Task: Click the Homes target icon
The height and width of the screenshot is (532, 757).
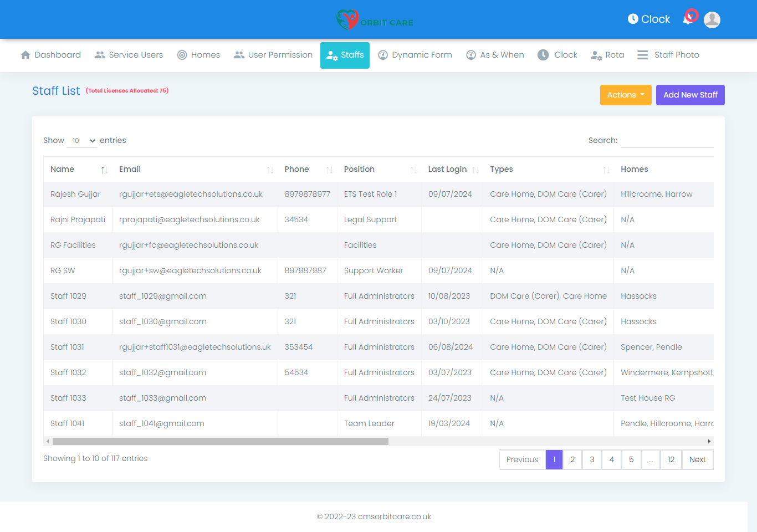Action: pos(182,55)
